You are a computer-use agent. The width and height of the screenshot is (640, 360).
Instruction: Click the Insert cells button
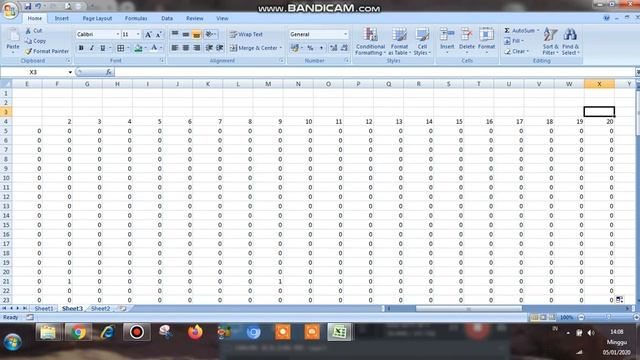click(x=447, y=40)
